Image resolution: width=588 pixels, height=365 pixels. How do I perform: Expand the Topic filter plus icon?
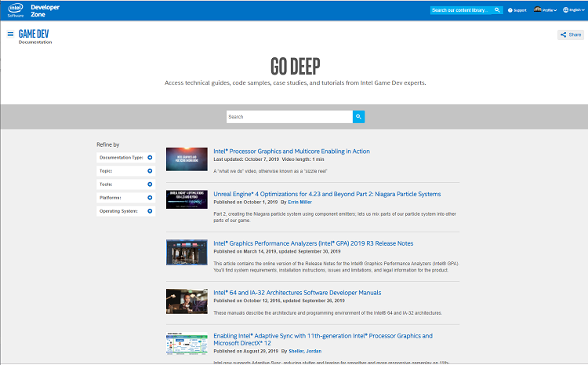[150, 171]
